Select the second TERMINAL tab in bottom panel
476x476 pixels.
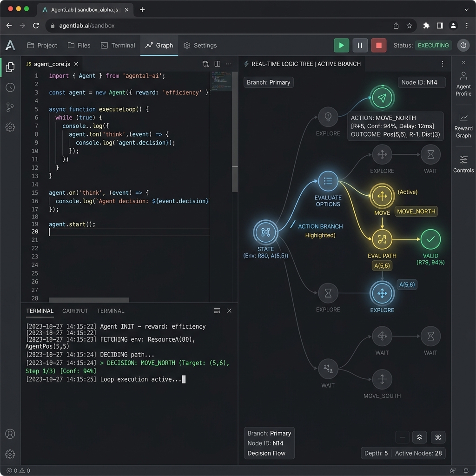[111, 311]
